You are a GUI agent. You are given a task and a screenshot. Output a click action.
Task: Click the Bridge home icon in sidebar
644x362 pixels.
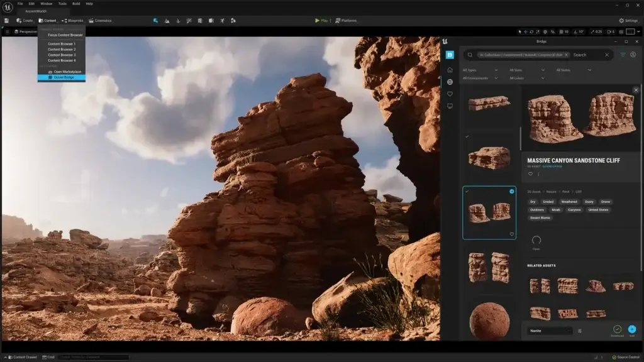pyautogui.click(x=450, y=70)
